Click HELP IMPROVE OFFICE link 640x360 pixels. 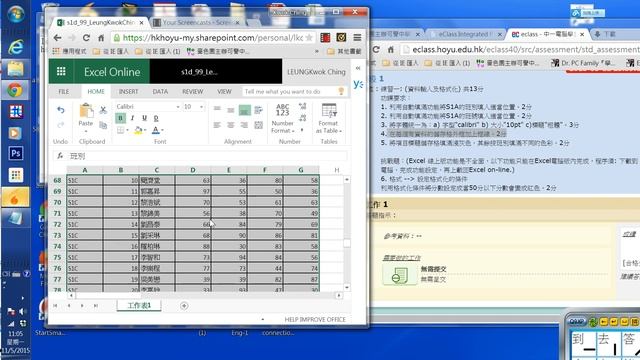(315, 320)
